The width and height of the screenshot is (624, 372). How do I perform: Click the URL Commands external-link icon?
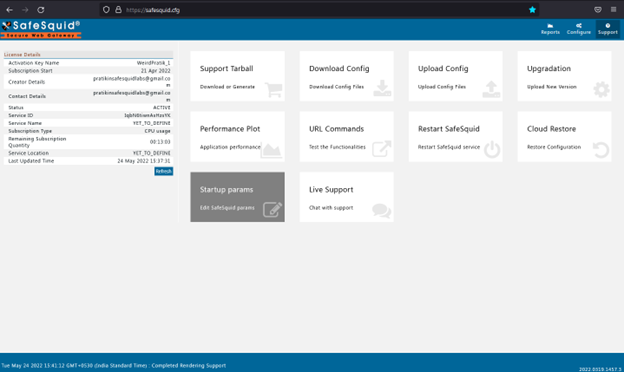click(381, 149)
